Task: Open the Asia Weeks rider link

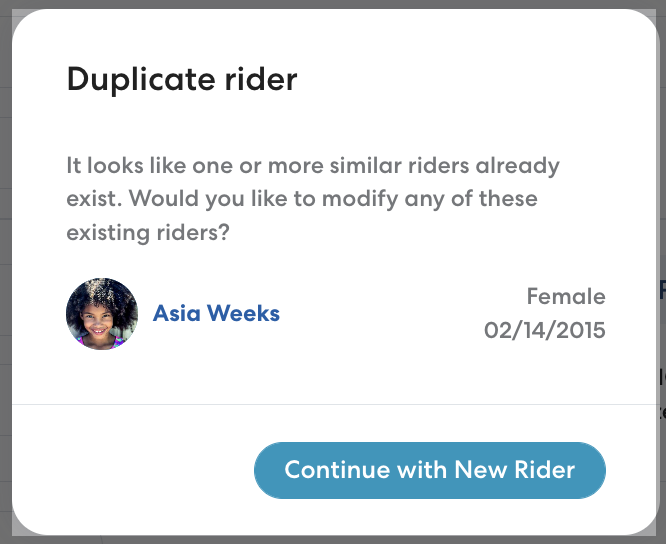Action: click(x=216, y=314)
